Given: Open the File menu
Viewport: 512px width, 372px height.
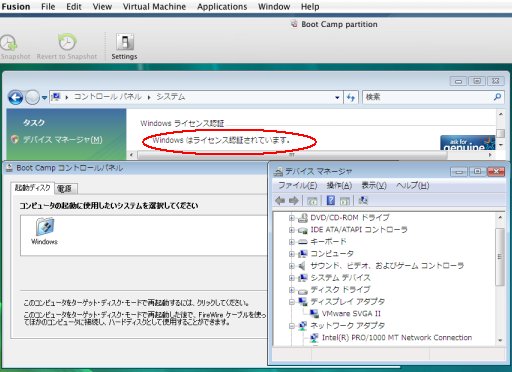Looking at the screenshot, I should click(48, 7).
